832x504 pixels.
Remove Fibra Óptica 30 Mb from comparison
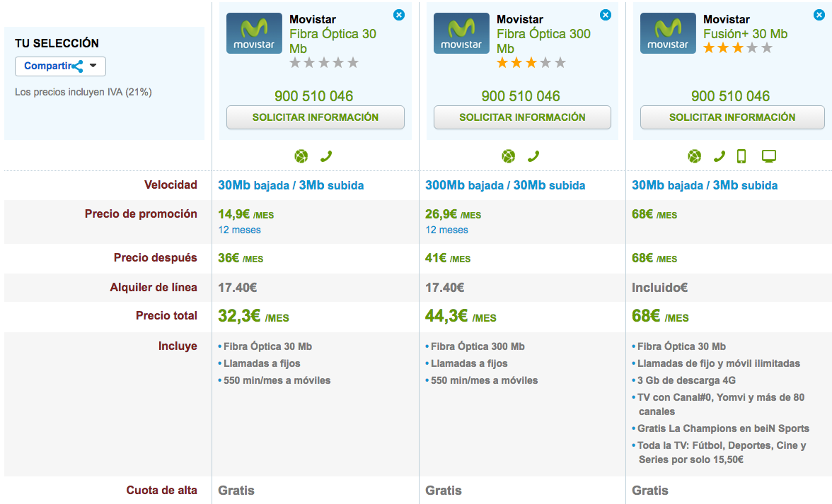(399, 15)
